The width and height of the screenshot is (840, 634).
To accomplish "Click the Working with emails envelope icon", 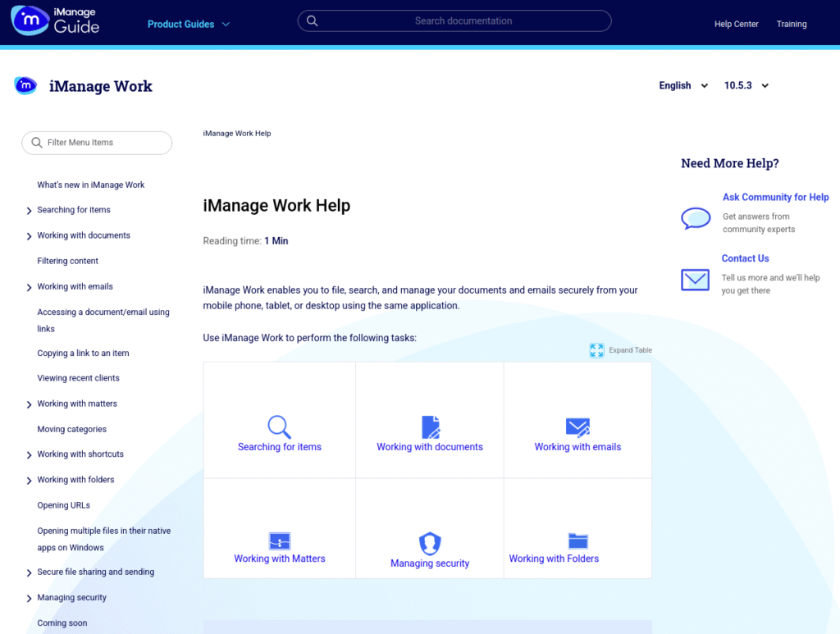I will point(577,427).
